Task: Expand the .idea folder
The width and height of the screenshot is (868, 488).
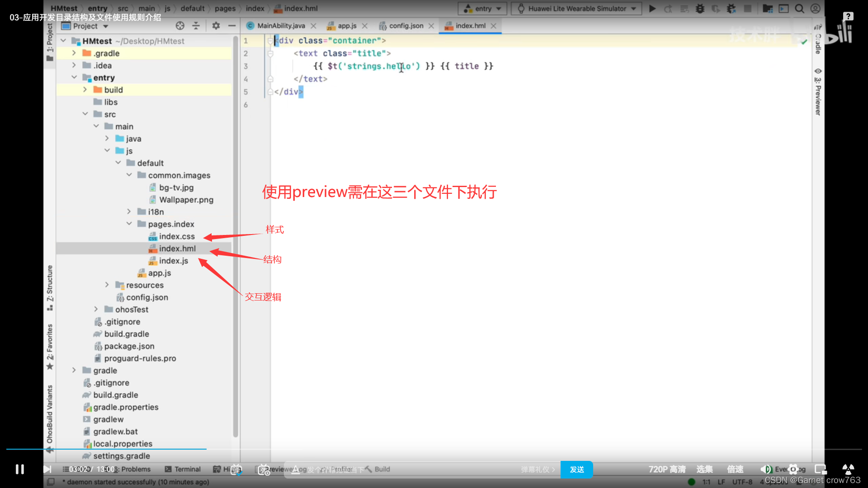Action: click(74, 65)
